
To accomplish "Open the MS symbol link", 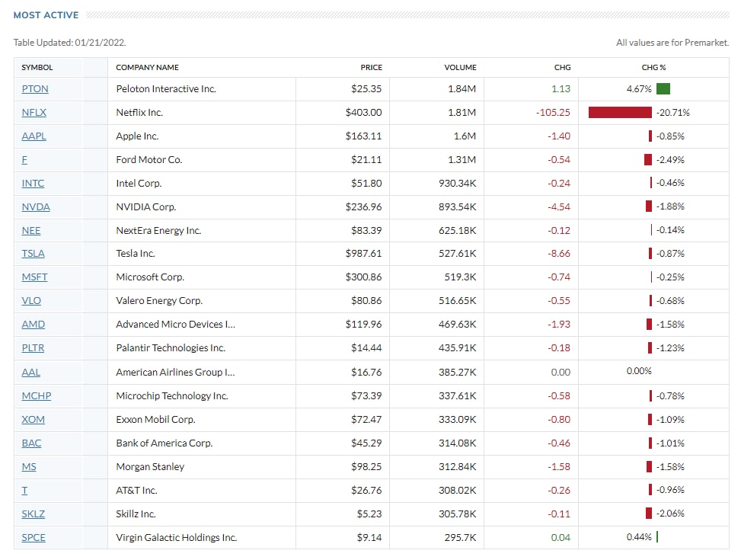I will (x=29, y=467).
